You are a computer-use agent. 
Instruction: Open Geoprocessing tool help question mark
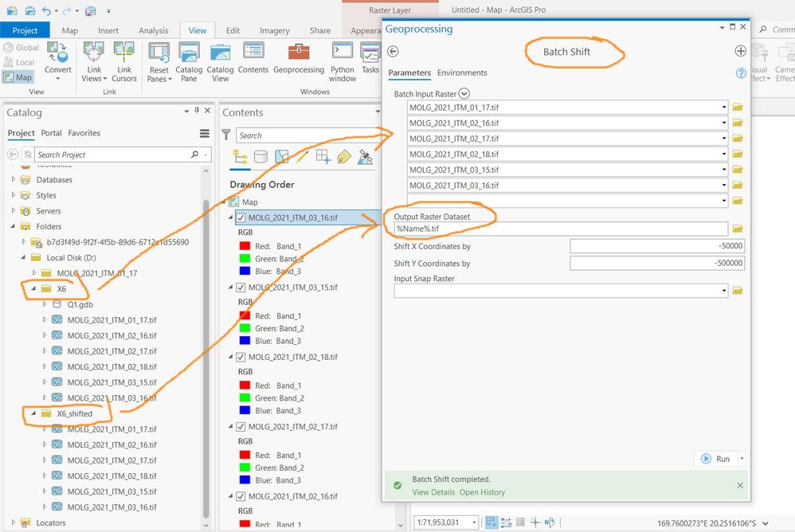pyautogui.click(x=741, y=73)
